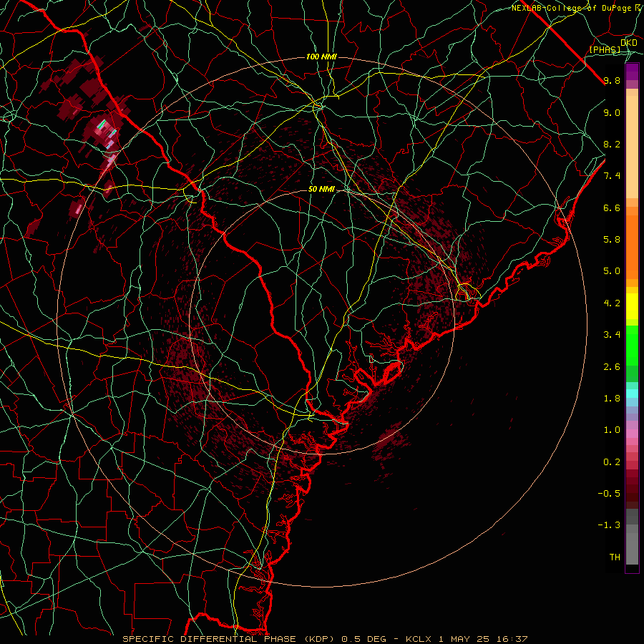Click the "0.2" value on the color scale
The image size is (644, 644).
(612, 462)
